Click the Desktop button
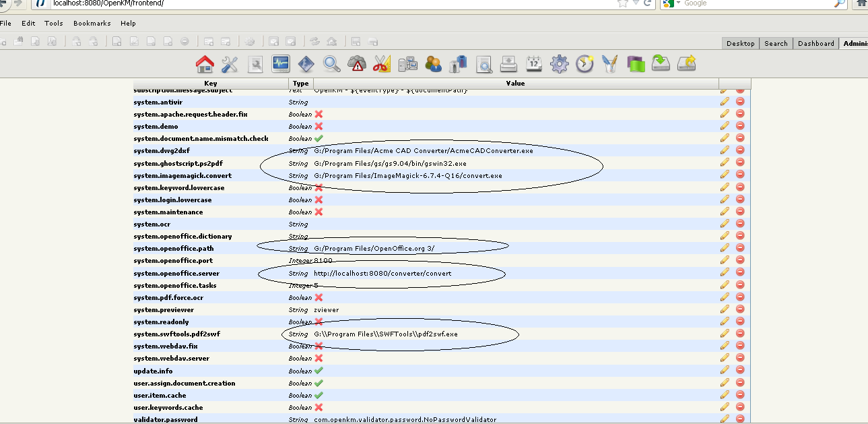868x424 pixels. click(739, 42)
